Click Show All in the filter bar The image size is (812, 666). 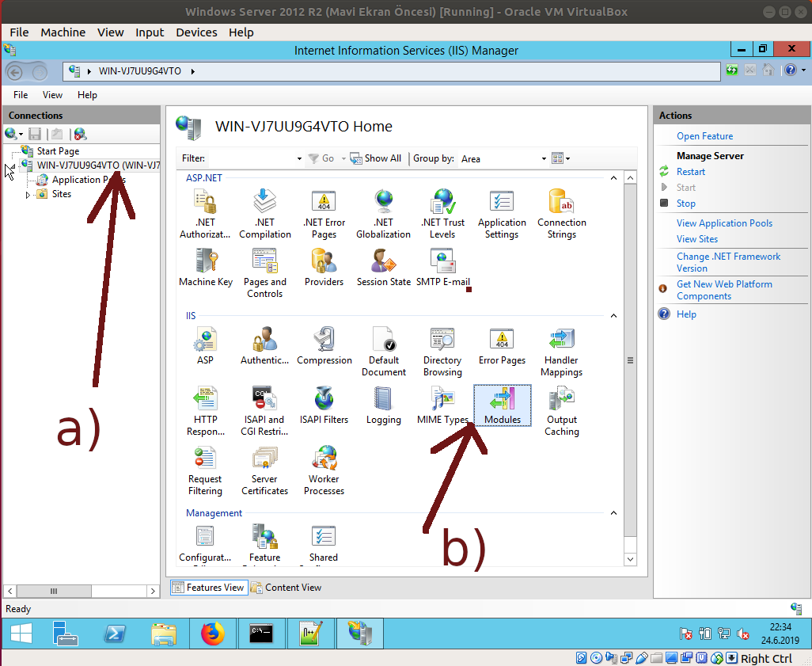click(376, 158)
